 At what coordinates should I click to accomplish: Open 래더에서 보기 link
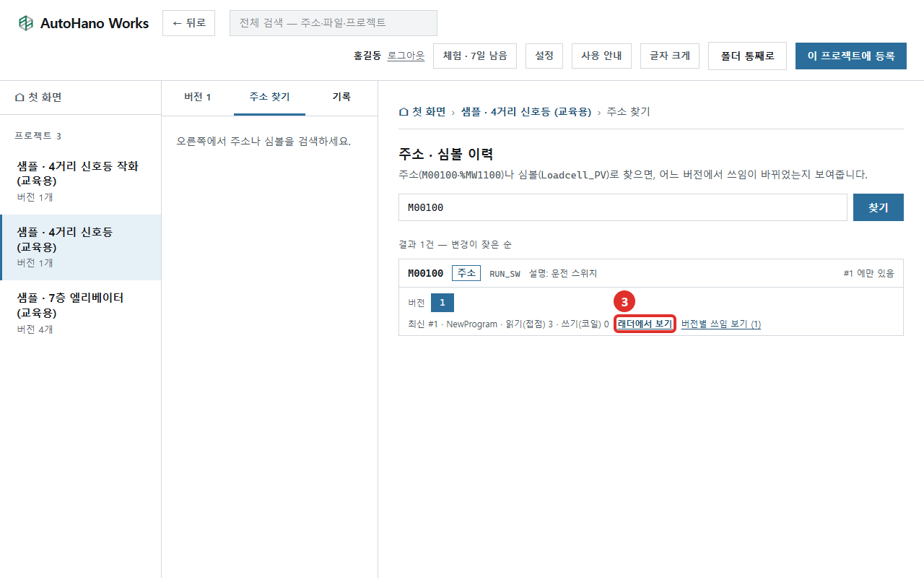point(645,324)
